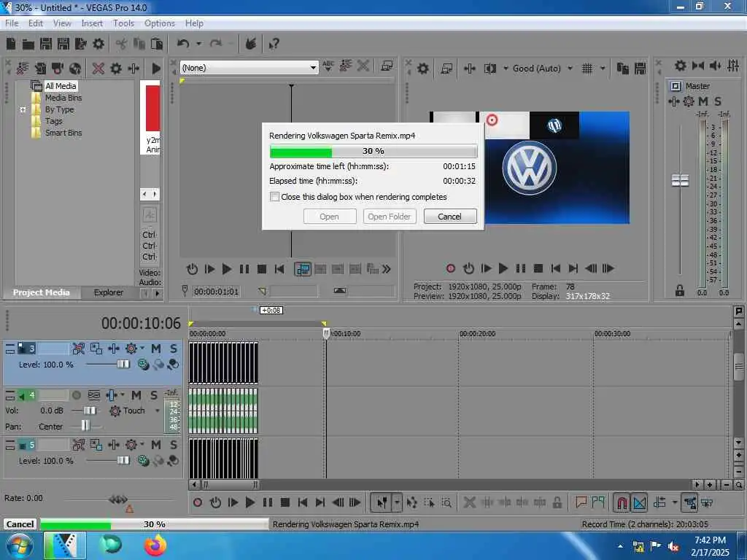The height and width of the screenshot is (560, 747).
Task: Click the Overlays grid icon in preview toolbar
Action: point(587,69)
